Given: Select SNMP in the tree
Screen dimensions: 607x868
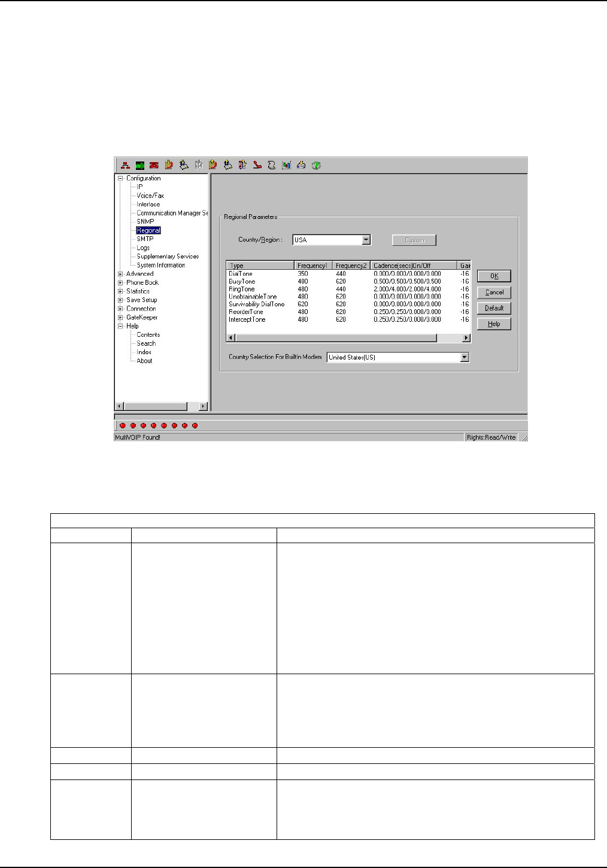Looking at the screenshot, I should tap(145, 221).
